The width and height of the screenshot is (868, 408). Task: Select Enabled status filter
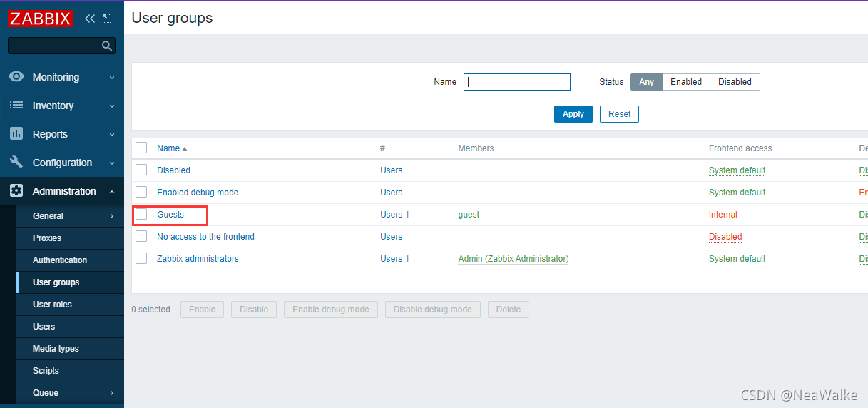click(x=686, y=82)
